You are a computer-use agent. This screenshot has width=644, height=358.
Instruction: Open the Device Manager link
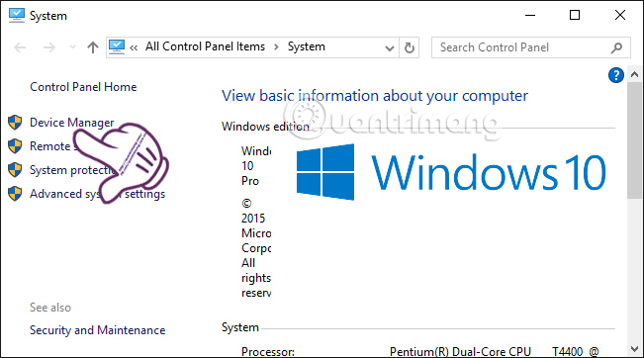pos(72,123)
